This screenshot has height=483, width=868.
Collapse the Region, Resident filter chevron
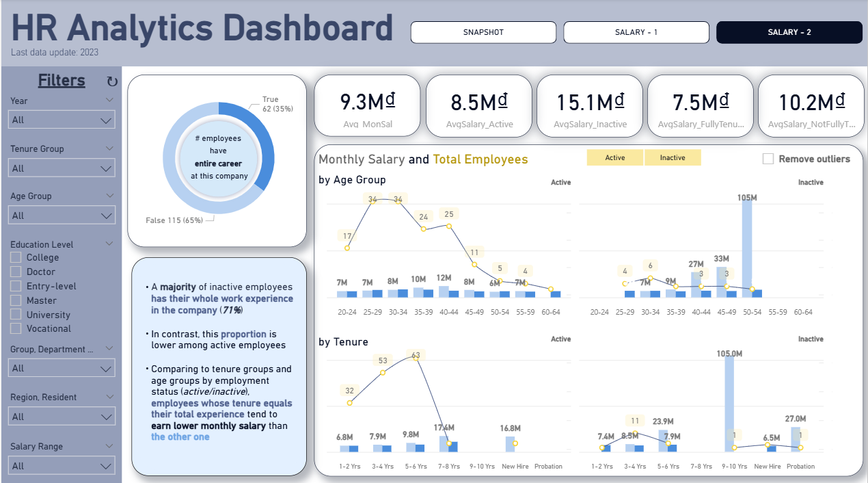(x=109, y=397)
